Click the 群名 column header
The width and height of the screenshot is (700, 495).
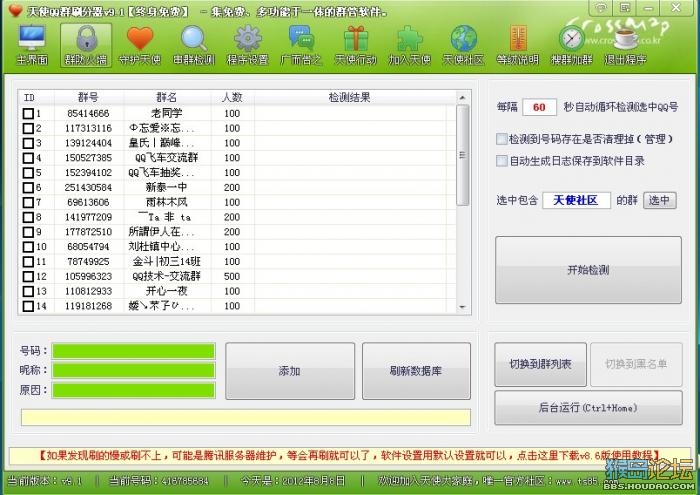tap(167, 97)
